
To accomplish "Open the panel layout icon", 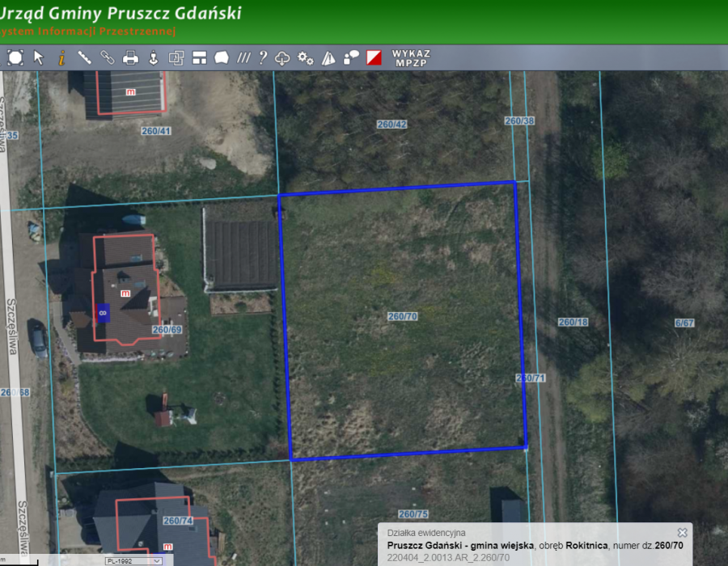I will pyautogui.click(x=199, y=57).
